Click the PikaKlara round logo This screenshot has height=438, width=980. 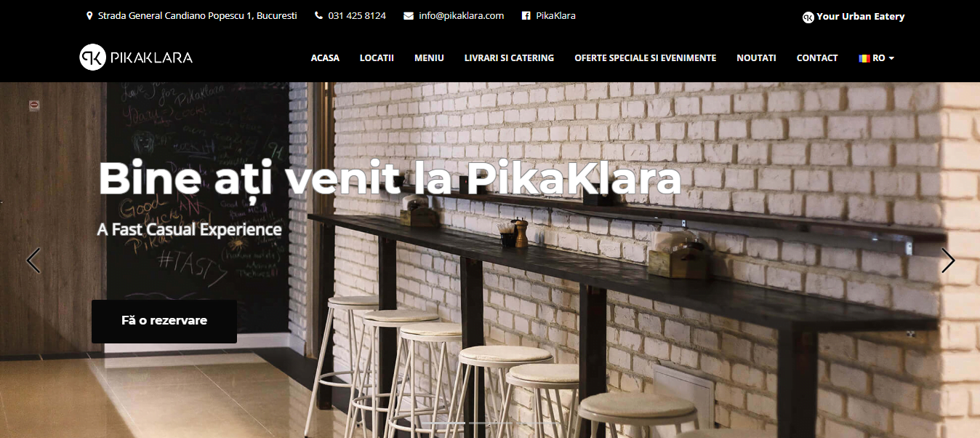[x=92, y=57]
